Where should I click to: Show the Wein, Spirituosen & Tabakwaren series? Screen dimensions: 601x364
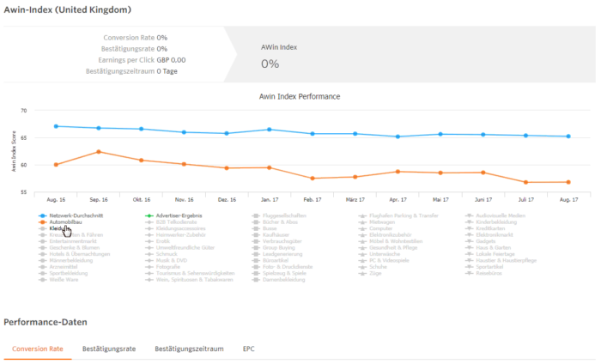tap(190, 280)
